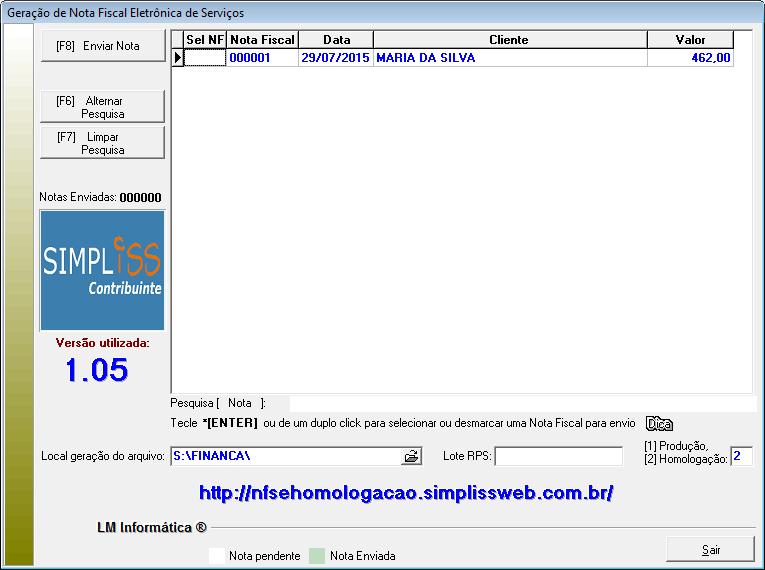Click the Simpliss Contribuinte logo
765x570 pixels.
[102, 270]
